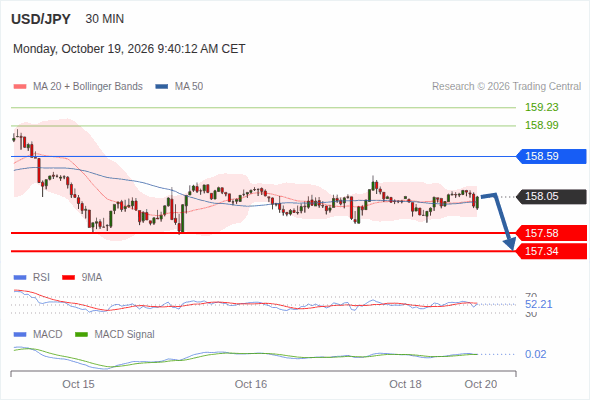Click the 158.99 resistance level label
Screen dimensions: 590x400
pos(542,125)
